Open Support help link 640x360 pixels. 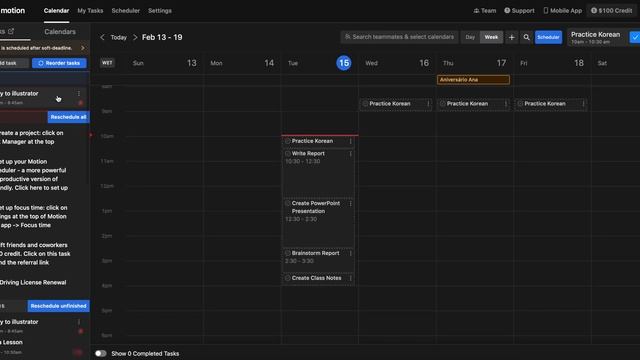point(519,11)
